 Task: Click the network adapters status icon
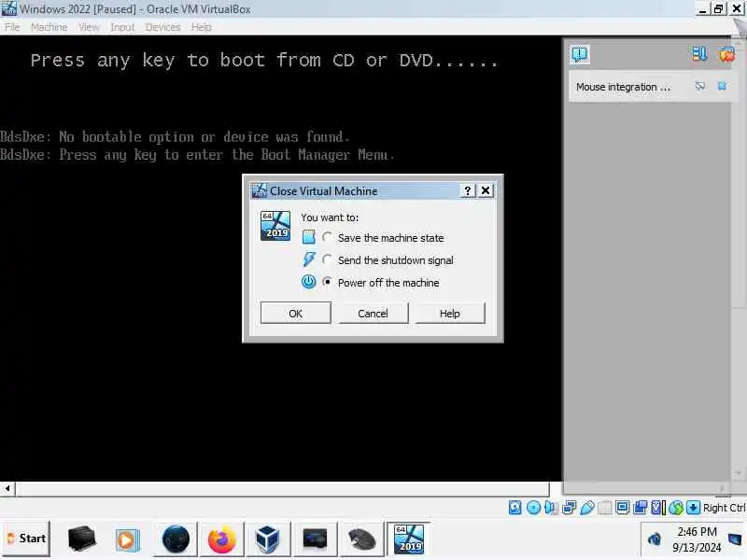[x=569, y=508]
